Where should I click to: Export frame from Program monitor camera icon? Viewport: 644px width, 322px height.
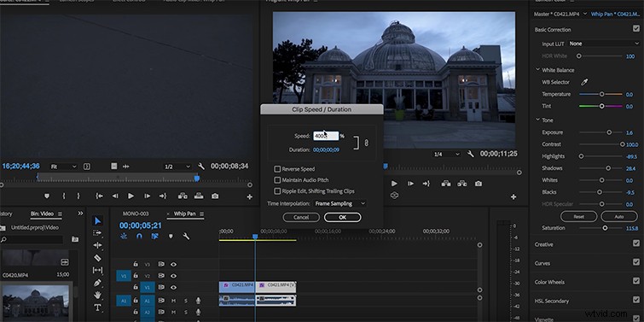click(x=478, y=184)
